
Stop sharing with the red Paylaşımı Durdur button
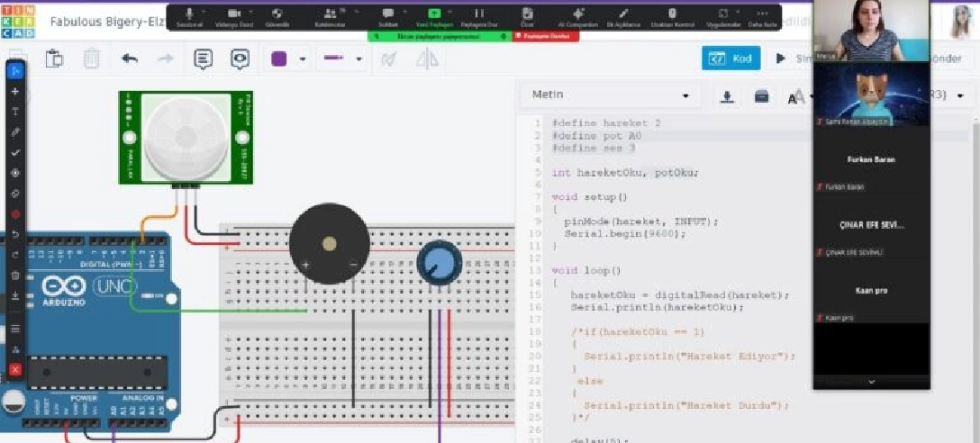coord(541,36)
